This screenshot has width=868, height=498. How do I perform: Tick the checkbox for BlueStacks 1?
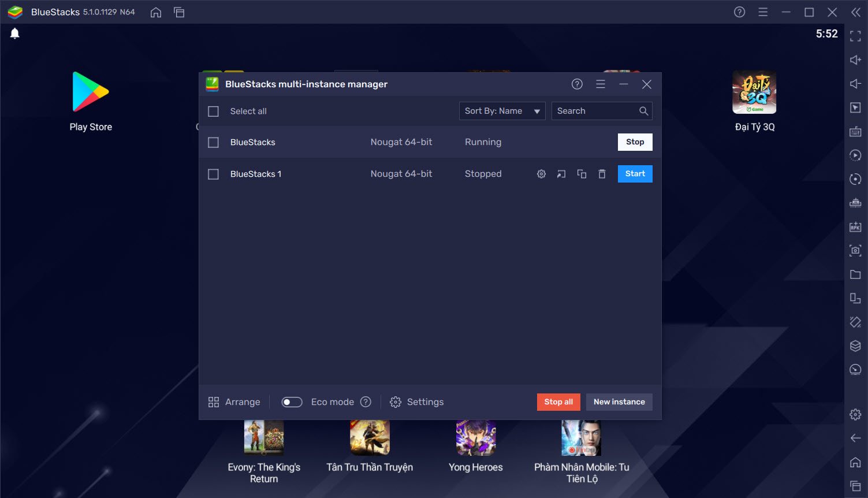point(213,174)
